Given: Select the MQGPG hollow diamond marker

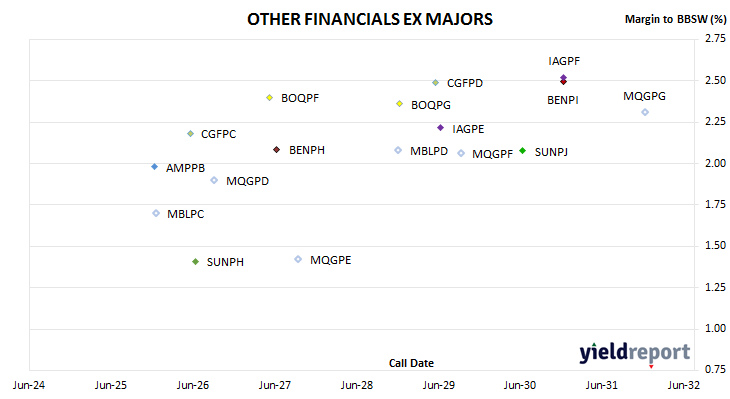Looking at the screenshot, I should click(645, 112).
